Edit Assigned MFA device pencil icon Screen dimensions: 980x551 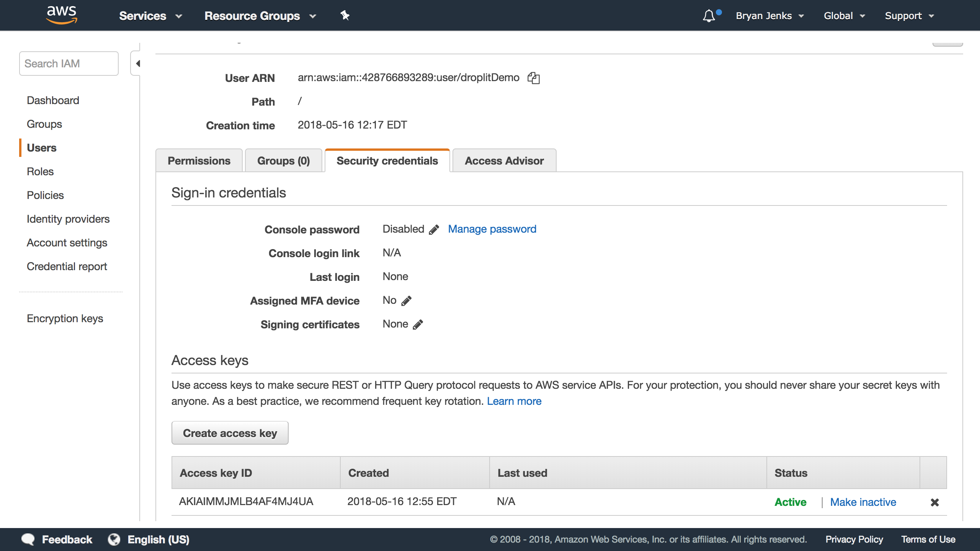click(x=407, y=301)
